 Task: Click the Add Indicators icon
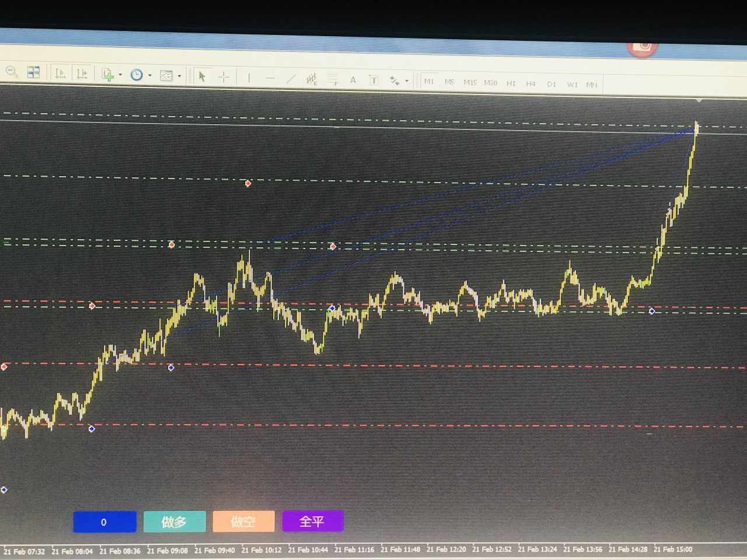pos(107,75)
